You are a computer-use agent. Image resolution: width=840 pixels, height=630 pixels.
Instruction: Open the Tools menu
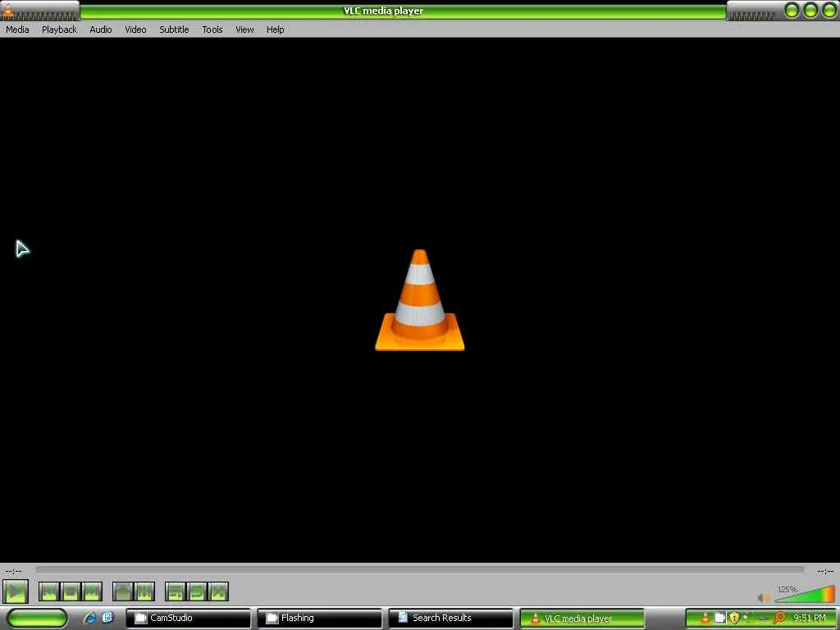pyautogui.click(x=212, y=30)
